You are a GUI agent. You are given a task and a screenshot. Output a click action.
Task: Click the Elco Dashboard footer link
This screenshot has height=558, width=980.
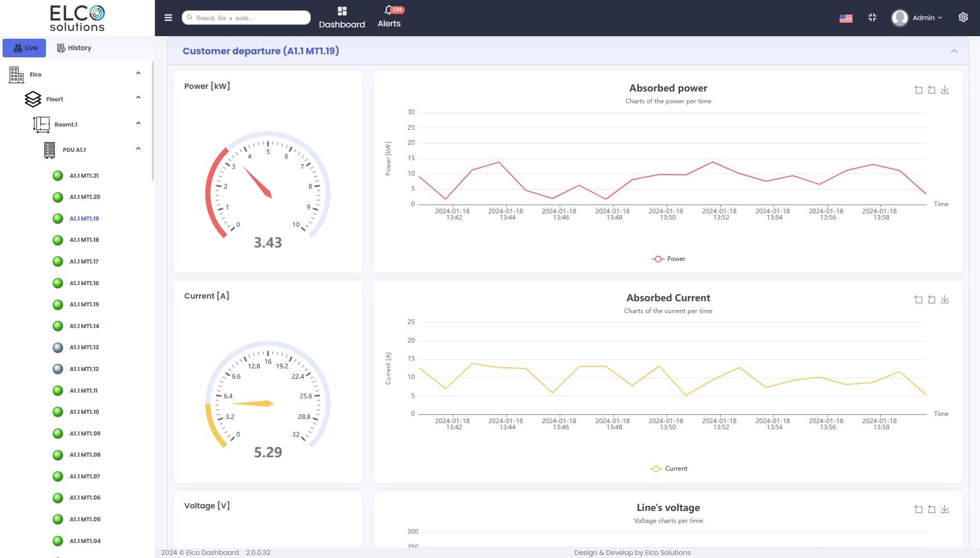pyautogui.click(x=211, y=552)
